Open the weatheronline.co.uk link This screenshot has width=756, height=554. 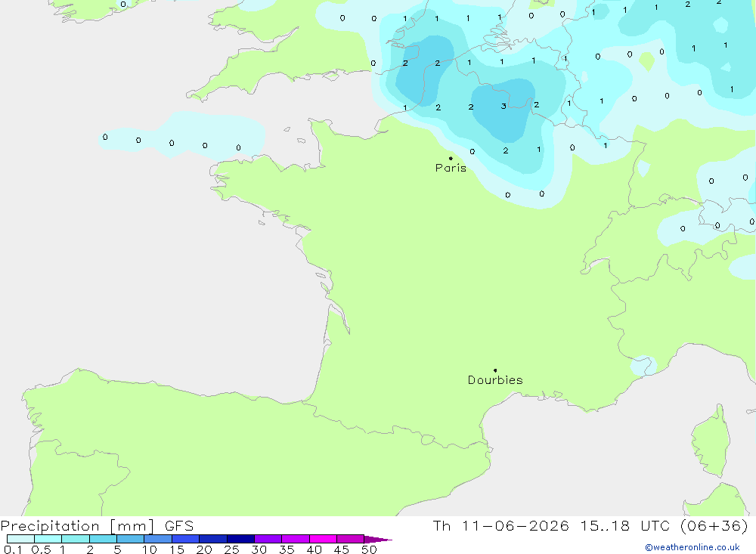point(692,547)
